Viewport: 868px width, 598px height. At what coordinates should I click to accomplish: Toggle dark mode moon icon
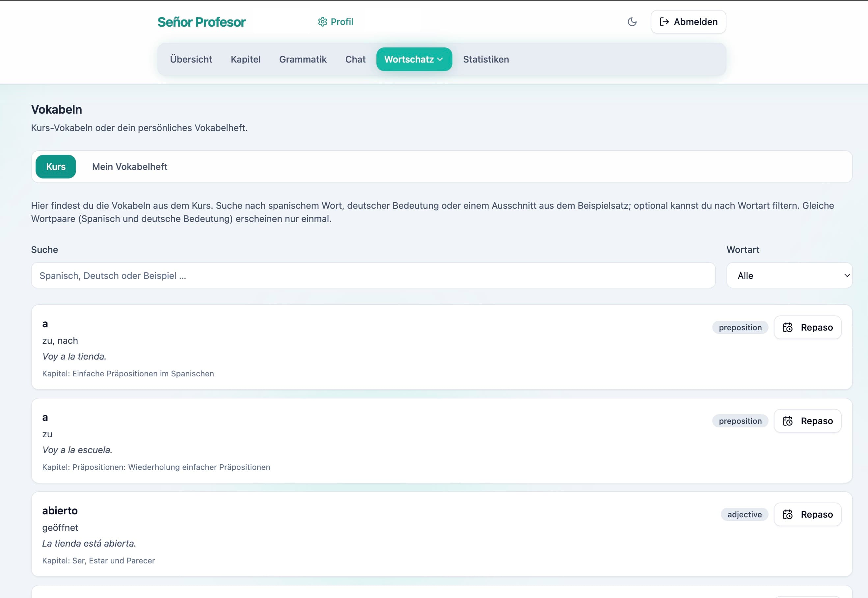(632, 22)
